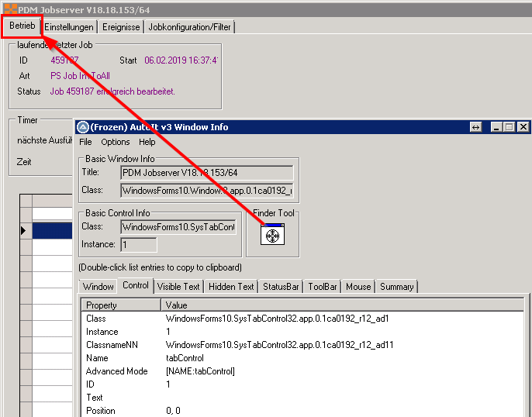This screenshot has height=417, width=532.
Task: Switch to the StatusBar tab
Action: (x=281, y=287)
